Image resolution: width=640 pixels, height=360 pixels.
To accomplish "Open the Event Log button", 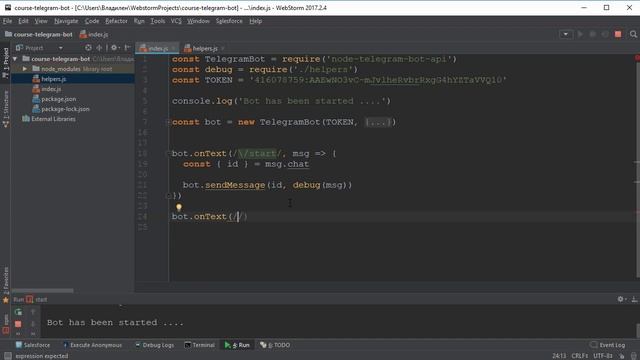I will point(608,345).
